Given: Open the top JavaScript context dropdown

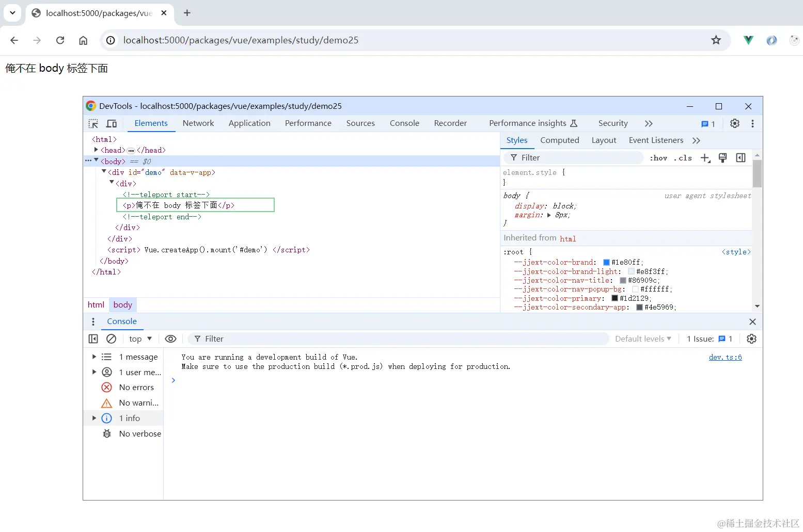Looking at the screenshot, I should click(140, 339).
